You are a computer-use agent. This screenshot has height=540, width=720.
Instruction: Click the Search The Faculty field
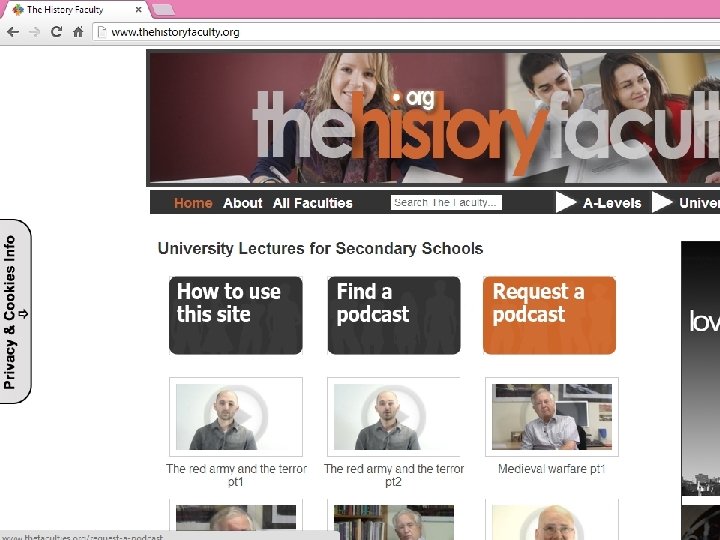click(x=446, y=202)
